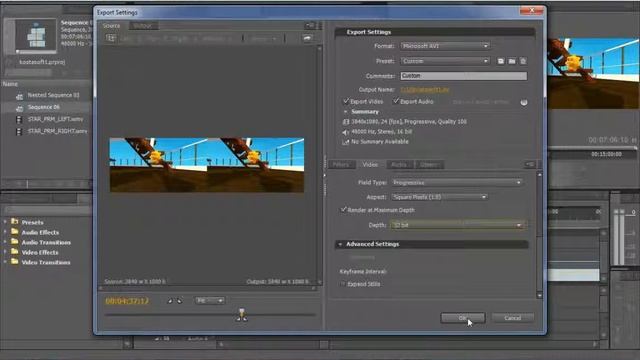Click the STAR_PRM_LEFT.wmv clip icon
The height and width of the screenshot is (360, 640).
point(19,120)
